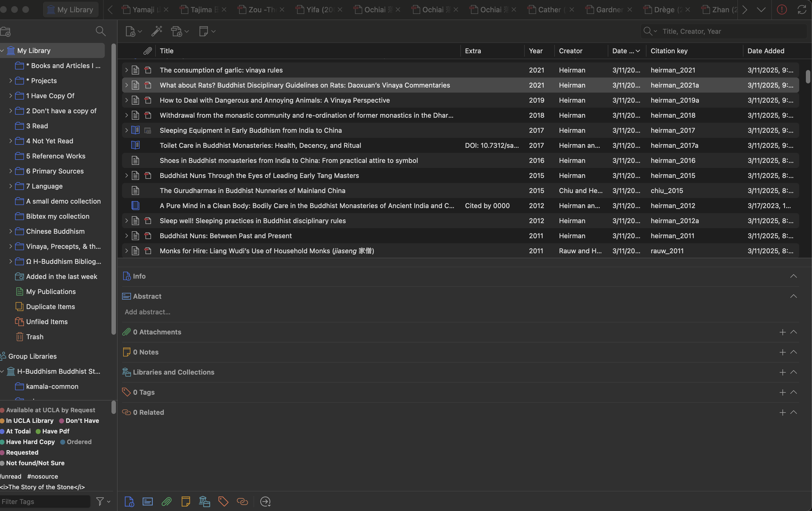This screenshot has width=812, height=511.
Task: Open the 'Gardner' tab
Action: click(609, 9)
